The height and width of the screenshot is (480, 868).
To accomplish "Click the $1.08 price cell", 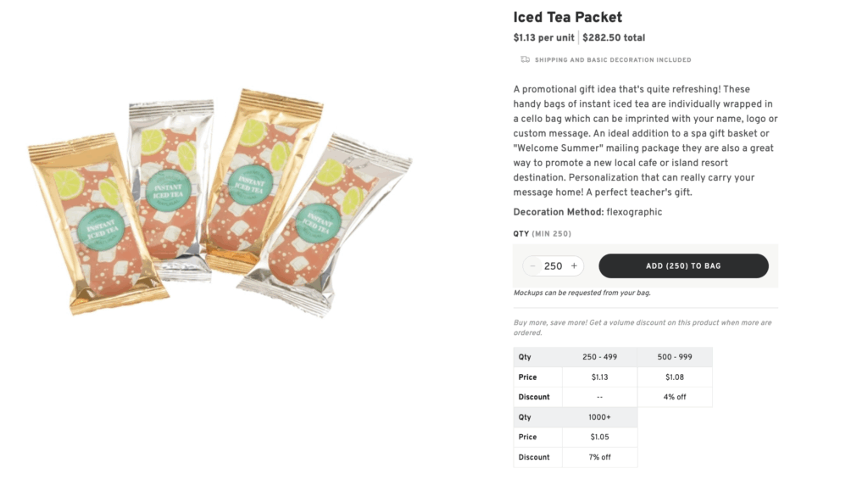I will 675,377.
